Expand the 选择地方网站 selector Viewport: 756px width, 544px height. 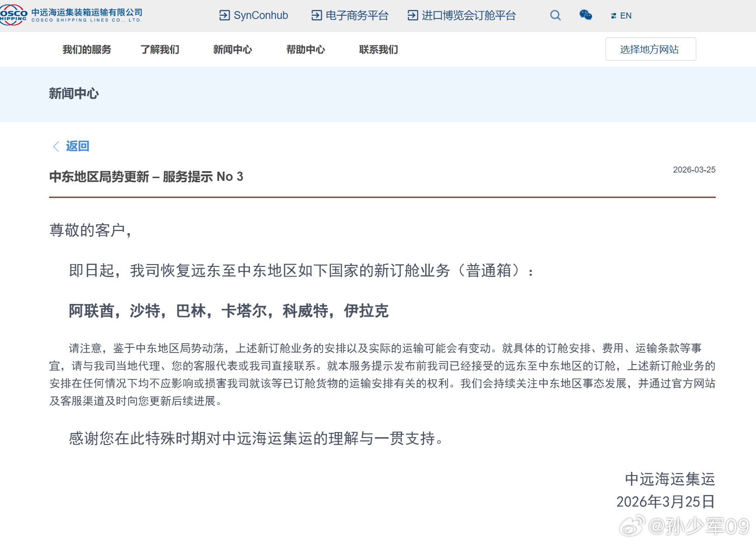click(x=650, y=49)
